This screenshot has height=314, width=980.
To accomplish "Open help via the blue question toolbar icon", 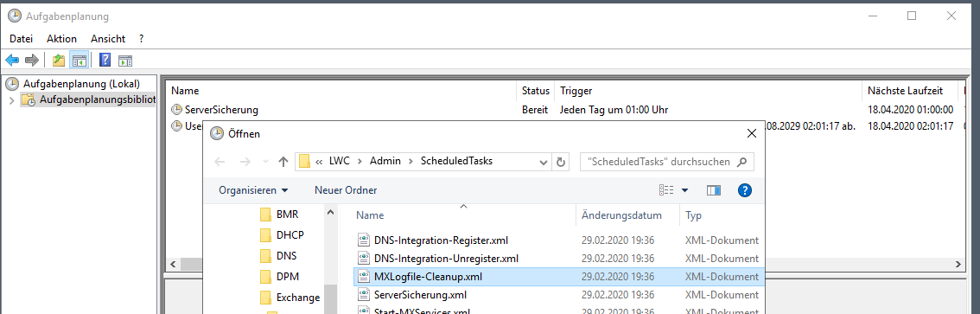I will pyautogui.click(x=105, y=61).
